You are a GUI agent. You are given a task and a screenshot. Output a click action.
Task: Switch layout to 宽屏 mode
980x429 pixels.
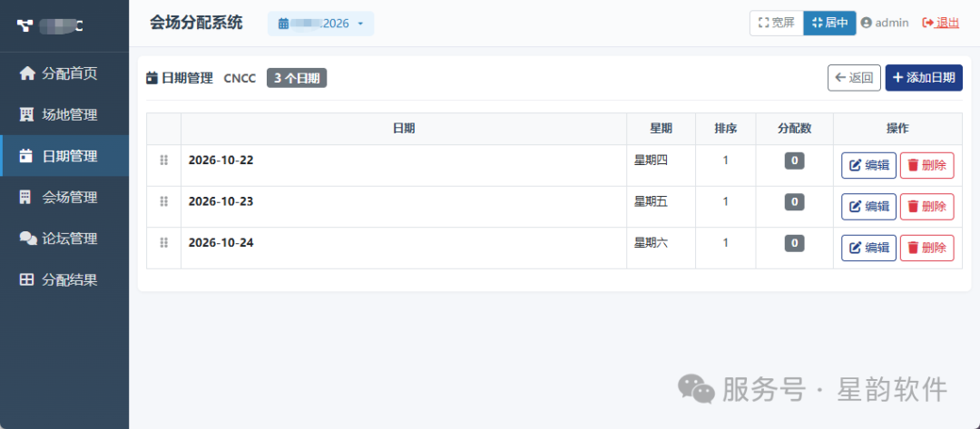776,23
